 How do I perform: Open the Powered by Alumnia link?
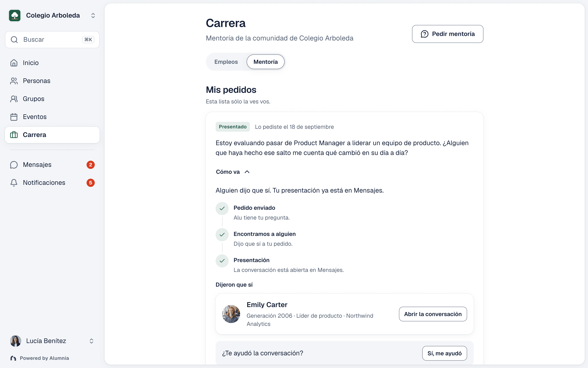(40, 358)
